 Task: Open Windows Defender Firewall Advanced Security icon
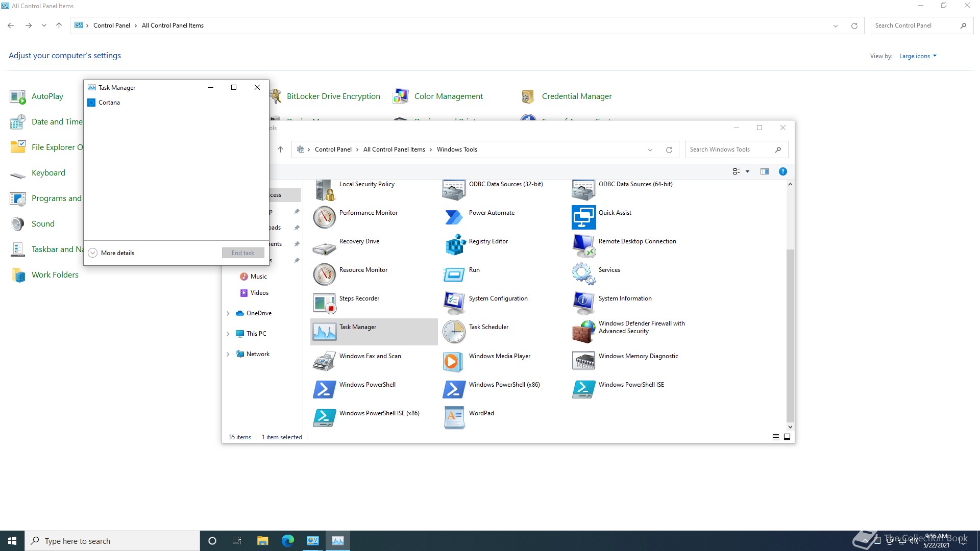(583, 332)
